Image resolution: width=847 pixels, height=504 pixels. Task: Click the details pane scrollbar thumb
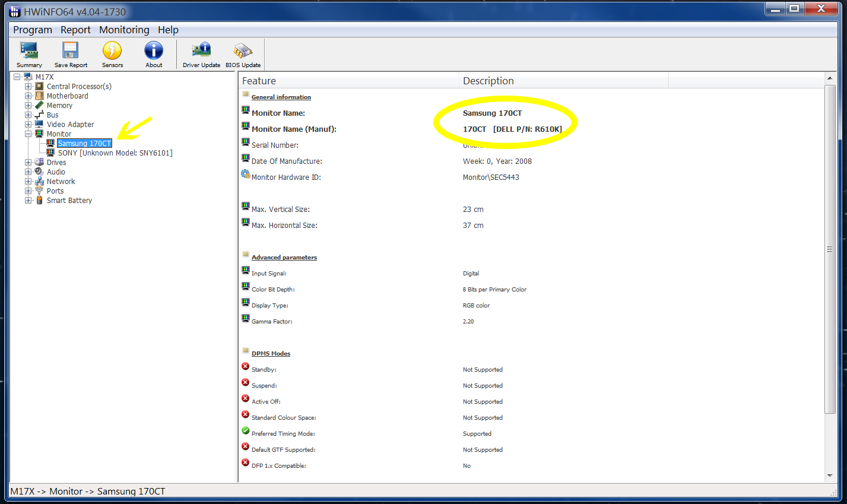[x=829, y=249]
